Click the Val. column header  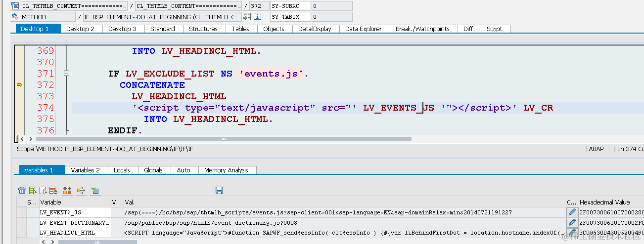coord(344,202)
